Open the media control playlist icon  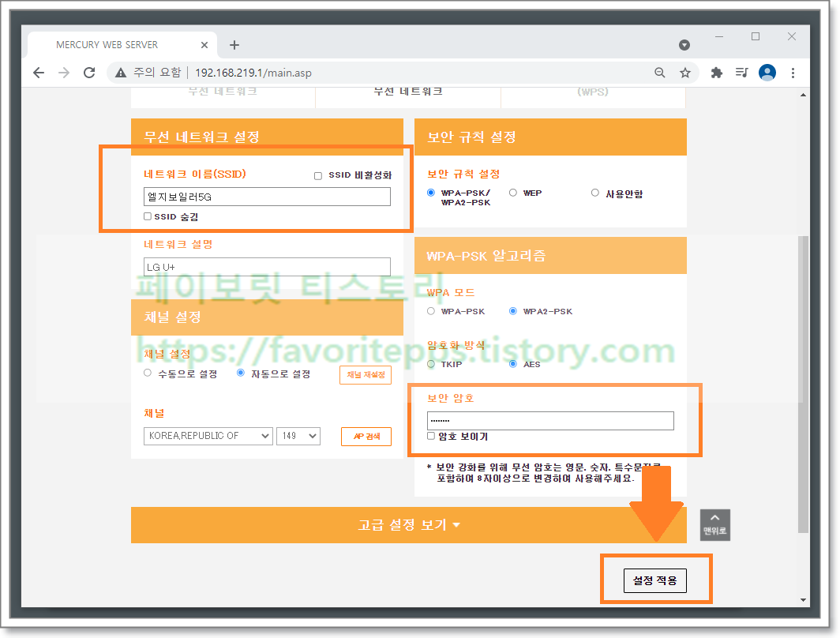pyautogui.click(x=742, y=73)
